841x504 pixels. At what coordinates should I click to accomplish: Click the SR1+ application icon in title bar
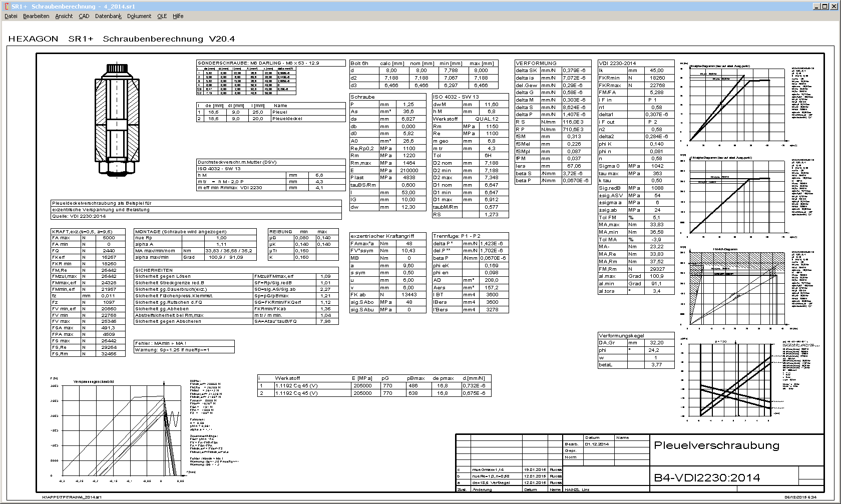[7, 7]
